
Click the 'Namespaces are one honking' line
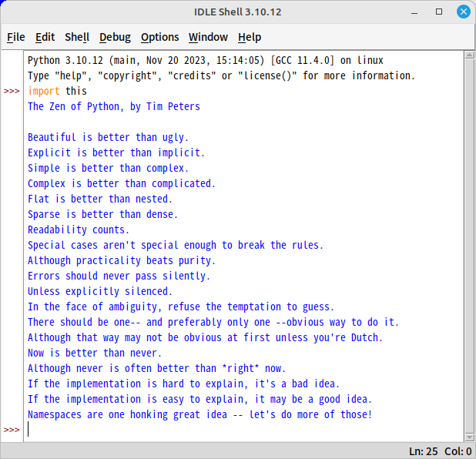pyautogui.click(x=199, y=414)
